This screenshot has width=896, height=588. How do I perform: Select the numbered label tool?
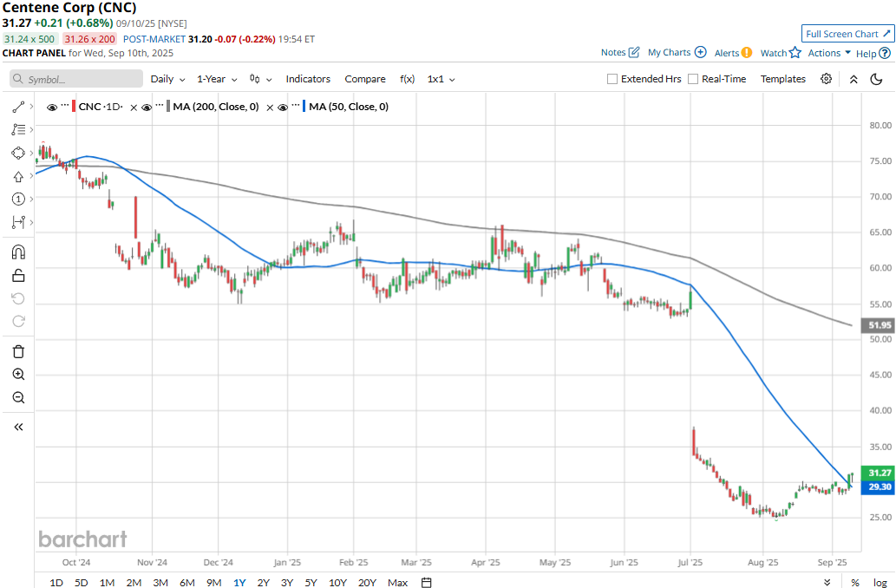click(18, 199)
